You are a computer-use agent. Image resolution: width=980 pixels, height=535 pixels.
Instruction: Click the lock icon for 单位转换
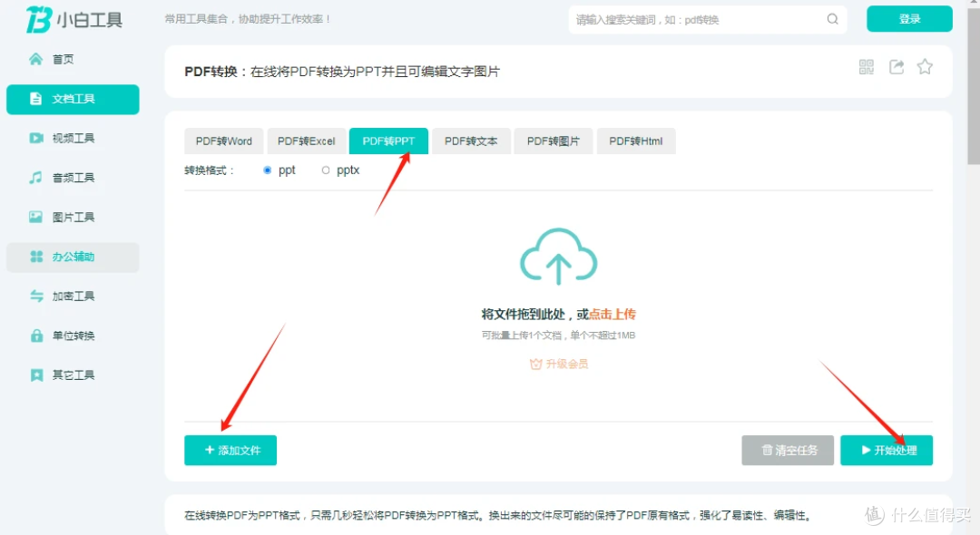(x=36, y=336)
